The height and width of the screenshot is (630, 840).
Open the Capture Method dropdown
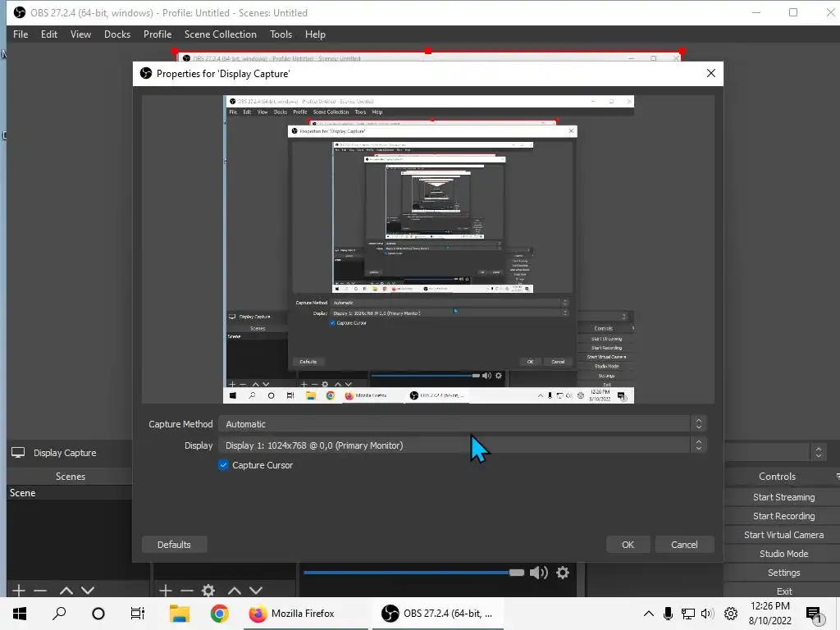pyautogui.click(x=463, y=424)
